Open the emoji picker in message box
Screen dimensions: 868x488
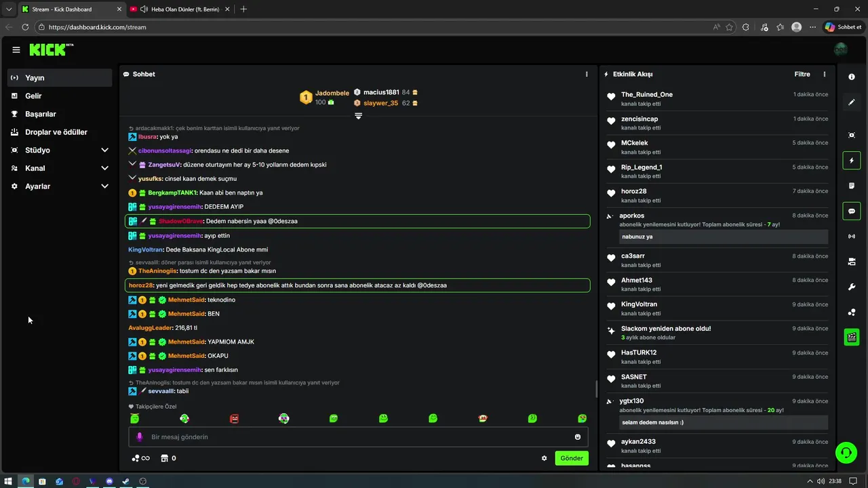[578, 436]
